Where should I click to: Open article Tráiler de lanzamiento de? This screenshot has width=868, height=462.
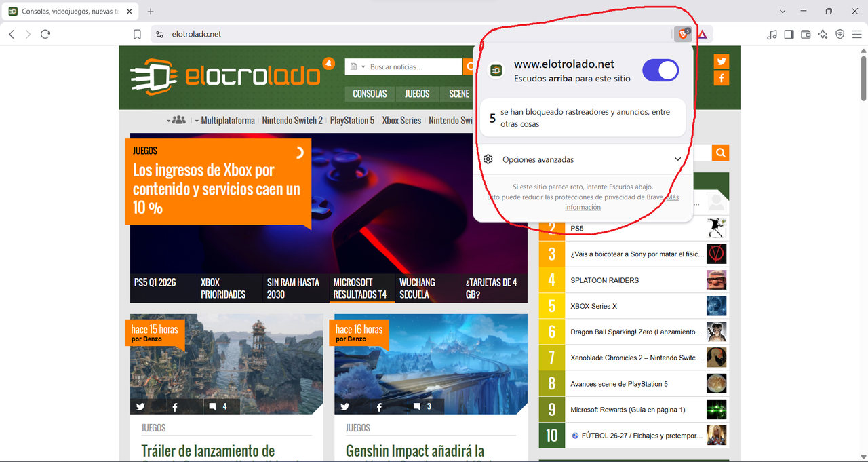point(208,450)
